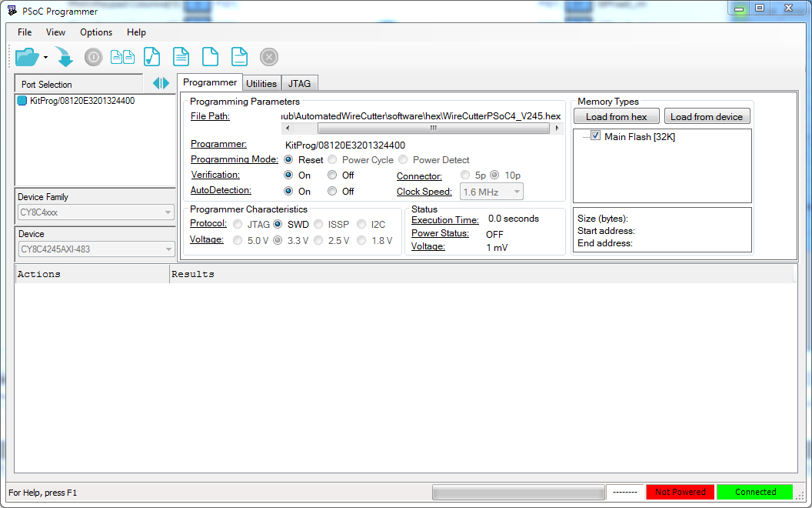Open the View menu
Image resolution: width=812 pixels, height=508 pixels.
tap(55, 32)
